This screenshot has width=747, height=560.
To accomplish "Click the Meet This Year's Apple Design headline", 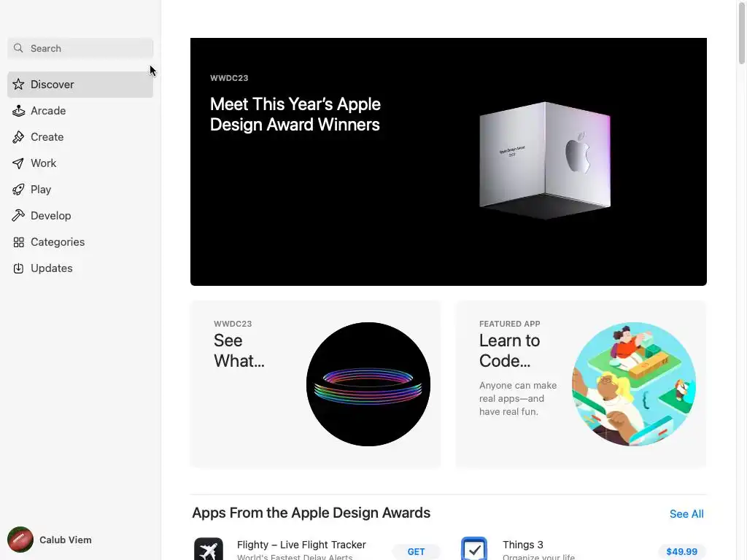I will (x=295, y=114).
